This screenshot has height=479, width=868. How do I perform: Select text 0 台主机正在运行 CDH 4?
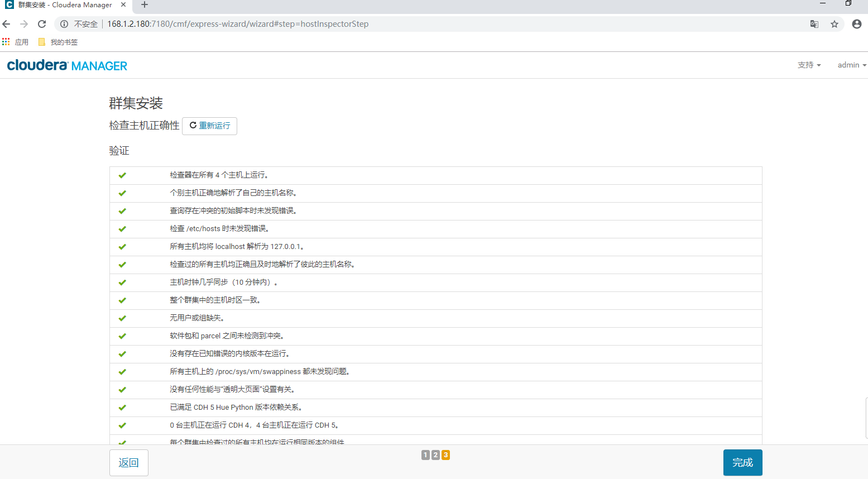click(210, 425)
